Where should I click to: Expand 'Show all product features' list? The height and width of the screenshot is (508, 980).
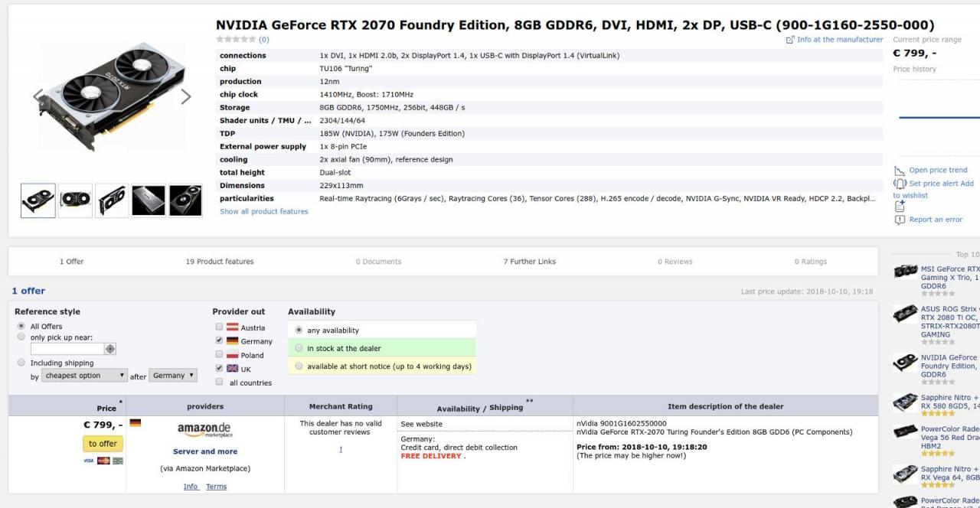pyautogui.click(x=263, y=212)
